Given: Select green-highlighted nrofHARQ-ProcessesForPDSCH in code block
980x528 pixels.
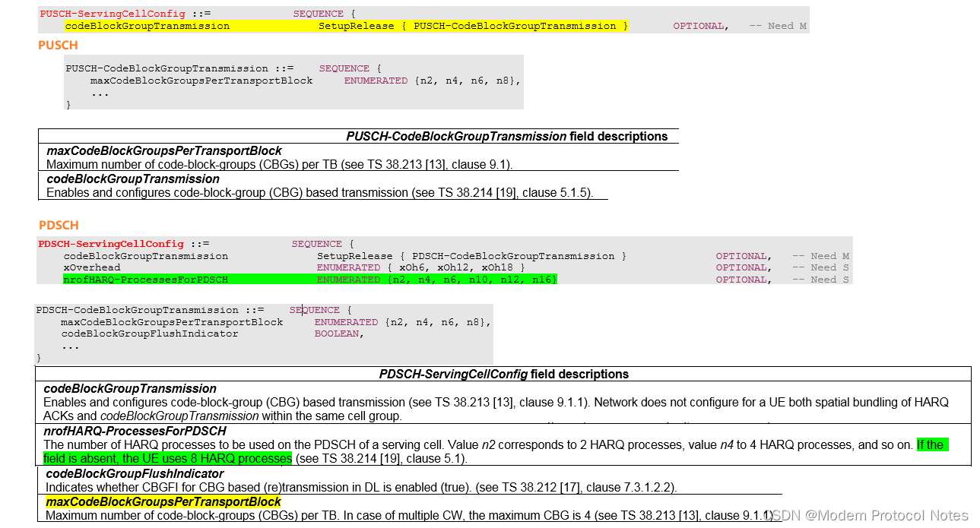Looking at the screenshot, I should pyautogui.click(x=146, y=280).
